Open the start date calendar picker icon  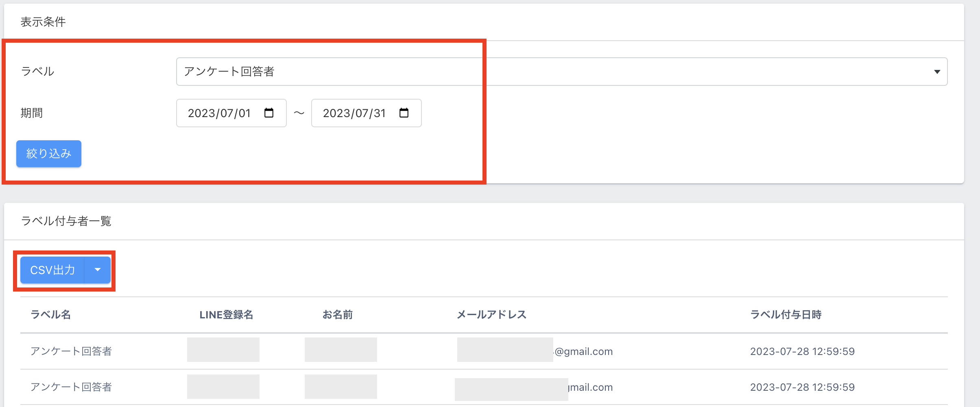coord(269,113)
